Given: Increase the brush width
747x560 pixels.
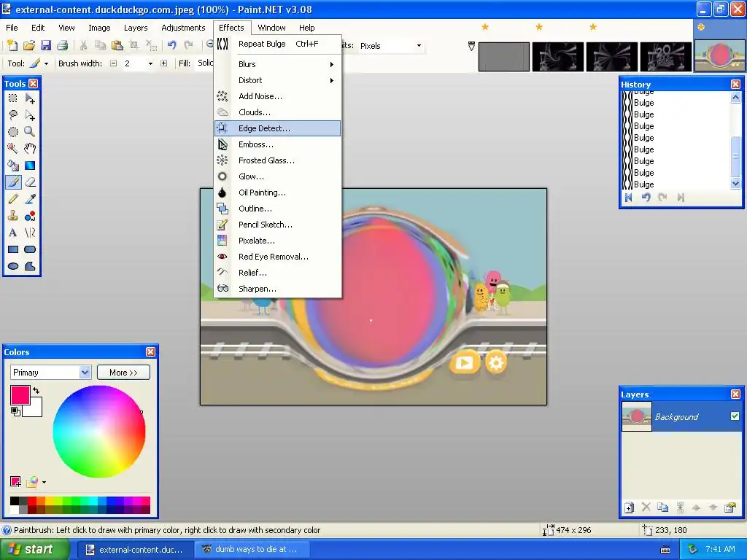Looking at the screenshot, I should pyautogui.click(x=164, y=63).
